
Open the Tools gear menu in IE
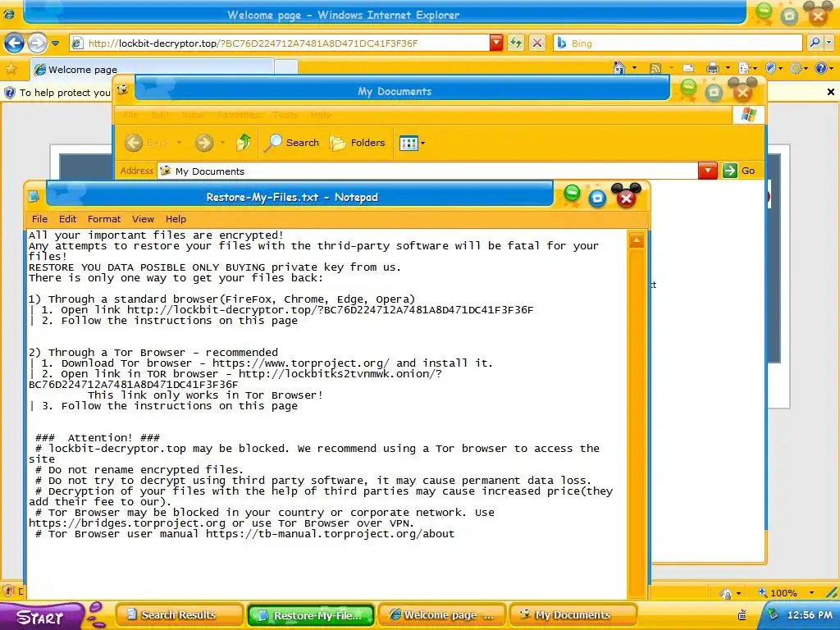(x=799, y=68)
